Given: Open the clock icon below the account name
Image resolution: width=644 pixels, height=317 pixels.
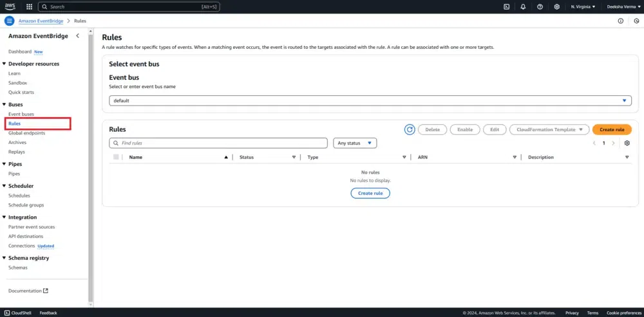Looking at the screenshot, I should pos(637,21).
